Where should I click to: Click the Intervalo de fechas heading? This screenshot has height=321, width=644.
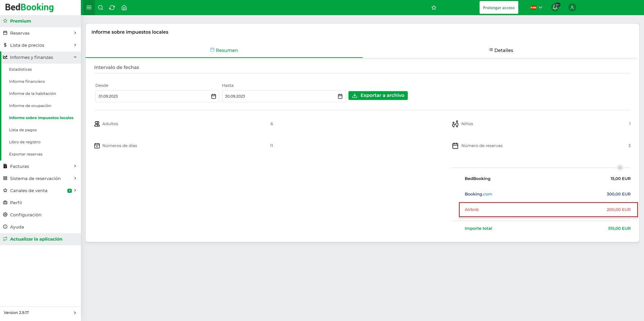click(x=117, y=67)
